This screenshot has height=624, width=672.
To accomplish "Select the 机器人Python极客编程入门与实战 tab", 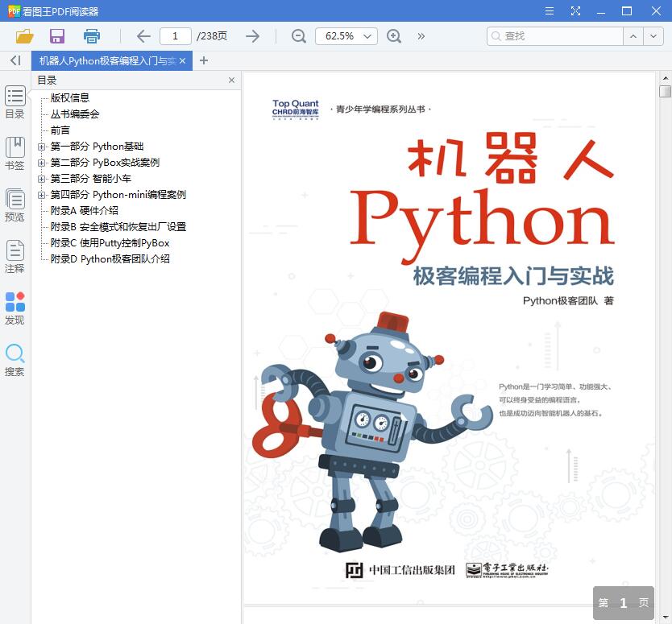I will [x=109, y=60].
